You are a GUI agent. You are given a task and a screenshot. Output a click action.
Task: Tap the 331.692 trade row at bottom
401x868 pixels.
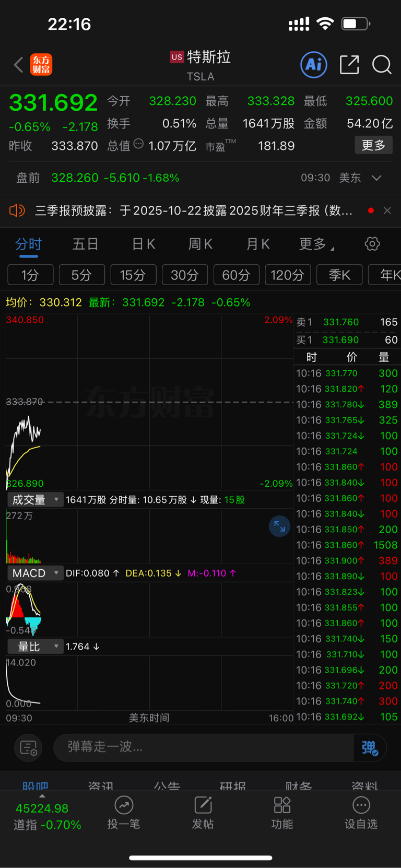[347, 717]
